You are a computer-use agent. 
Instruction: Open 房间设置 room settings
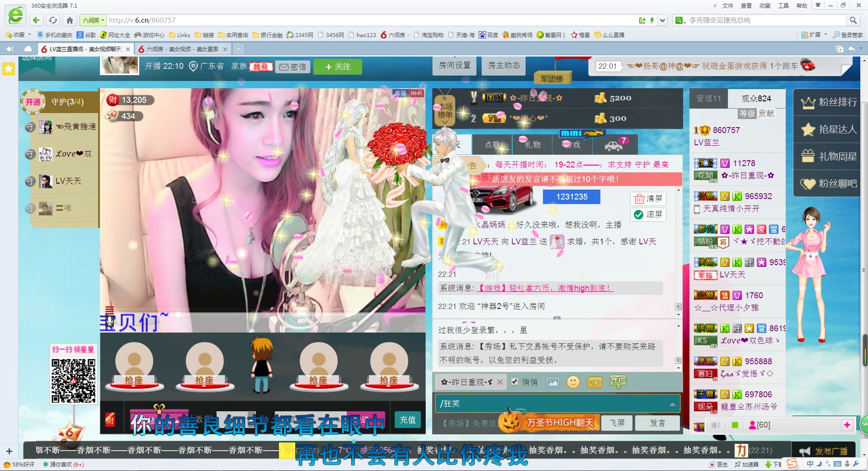coord(454,66)
